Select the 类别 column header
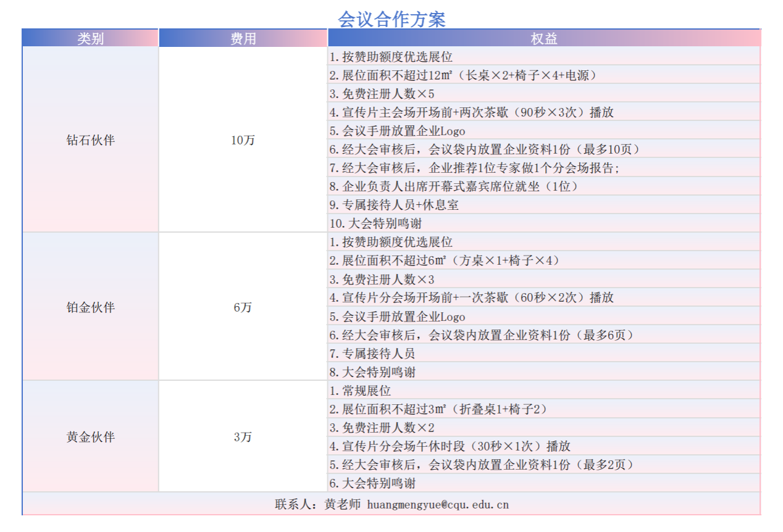 (x=90, y=38)
